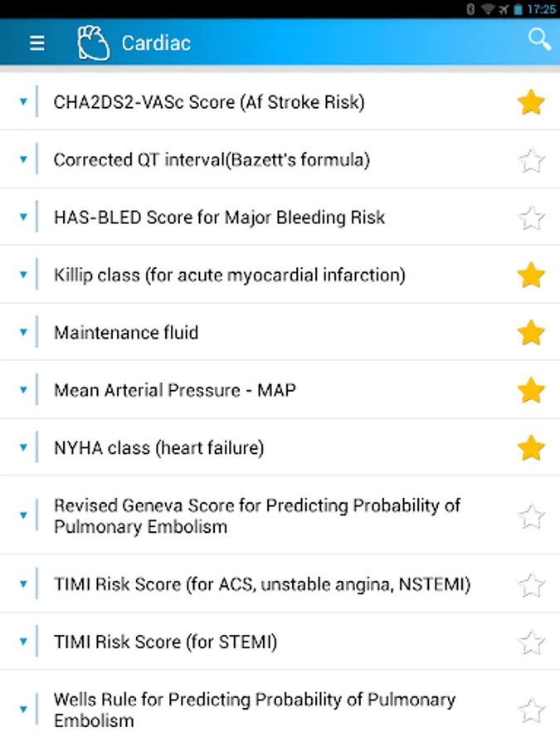Screen dimensions: 560x747
Task: Favorite the Revised Geneva Score star
Action: 531,517
